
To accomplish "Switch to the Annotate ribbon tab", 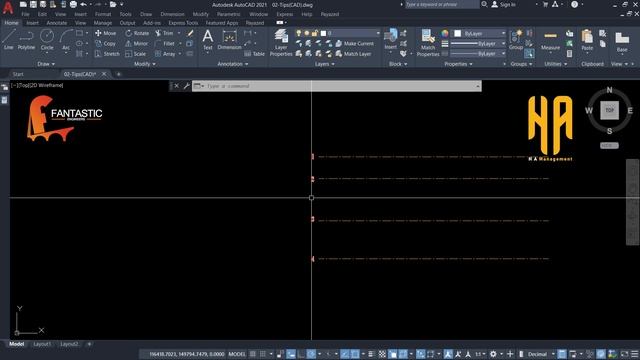I will tap(57, 23).
